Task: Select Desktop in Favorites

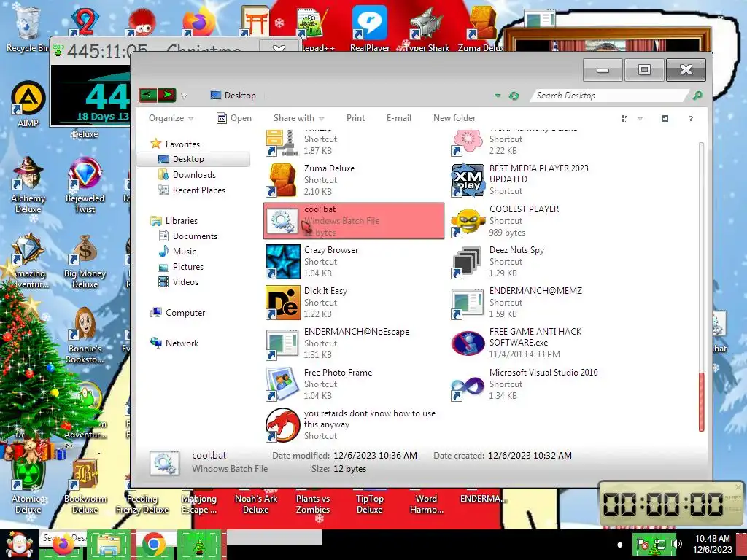Action: pos(193,159)
